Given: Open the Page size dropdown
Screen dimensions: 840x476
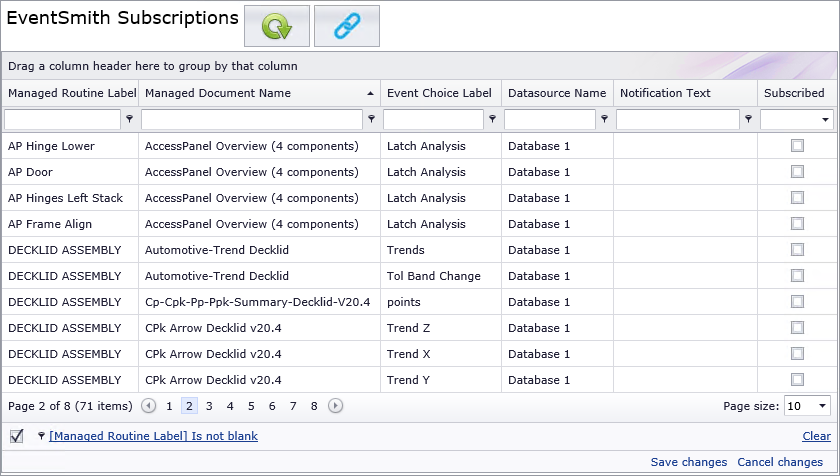Looking at the screenshot, I should (822, 406).
